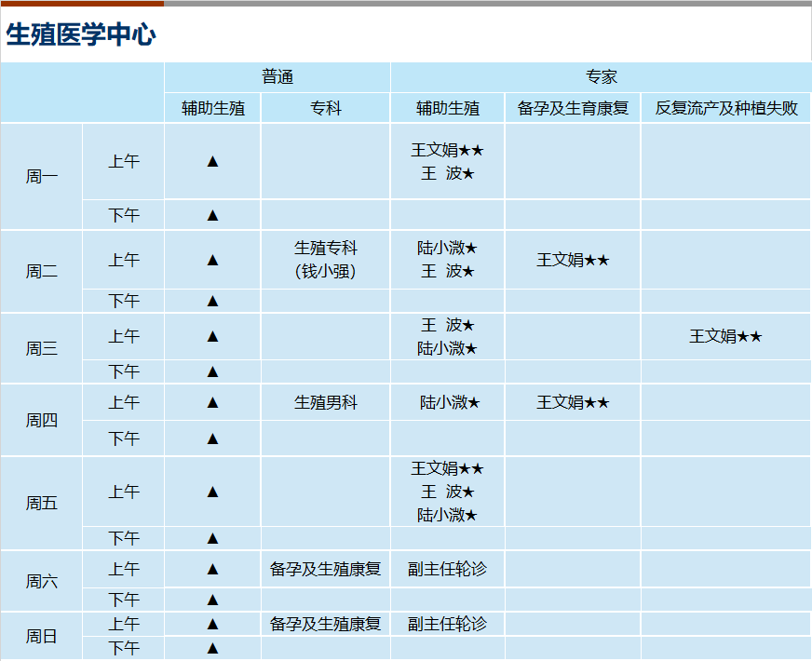Click 下午 label in the 周五 row
812x661 pixels.
(124, 538)
